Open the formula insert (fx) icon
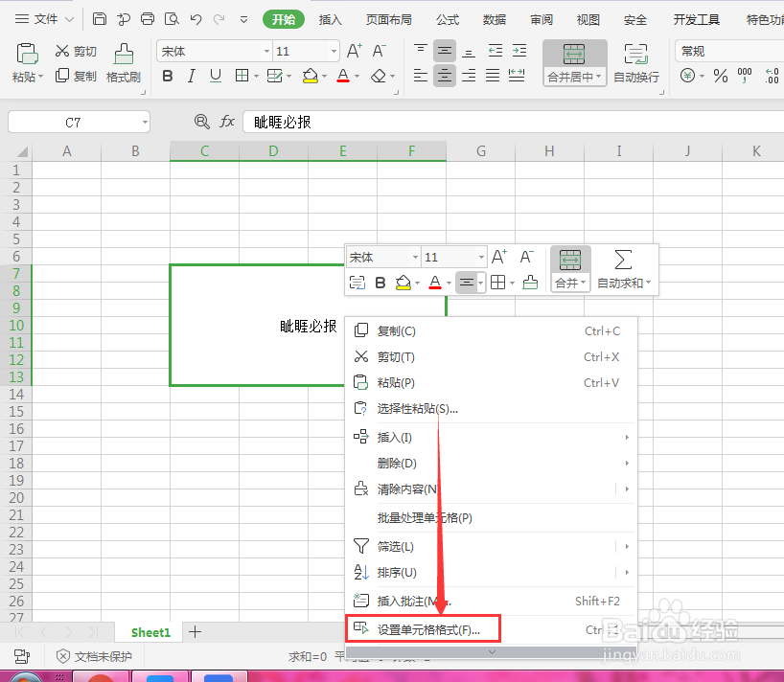The width and height of the screenshot is (784, 682). click(x=227, y=122)
